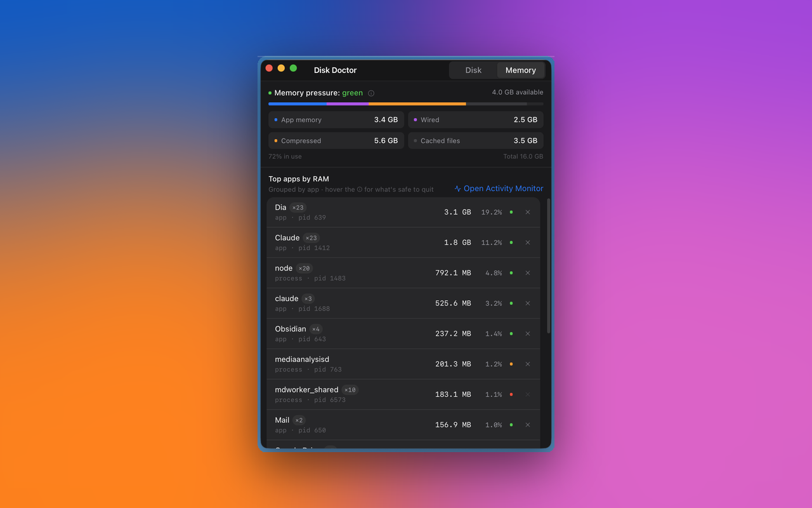Click dimmed X icon on mdworker_shared row
Viewport: 812px width, 508px height.
pos(528,394)
